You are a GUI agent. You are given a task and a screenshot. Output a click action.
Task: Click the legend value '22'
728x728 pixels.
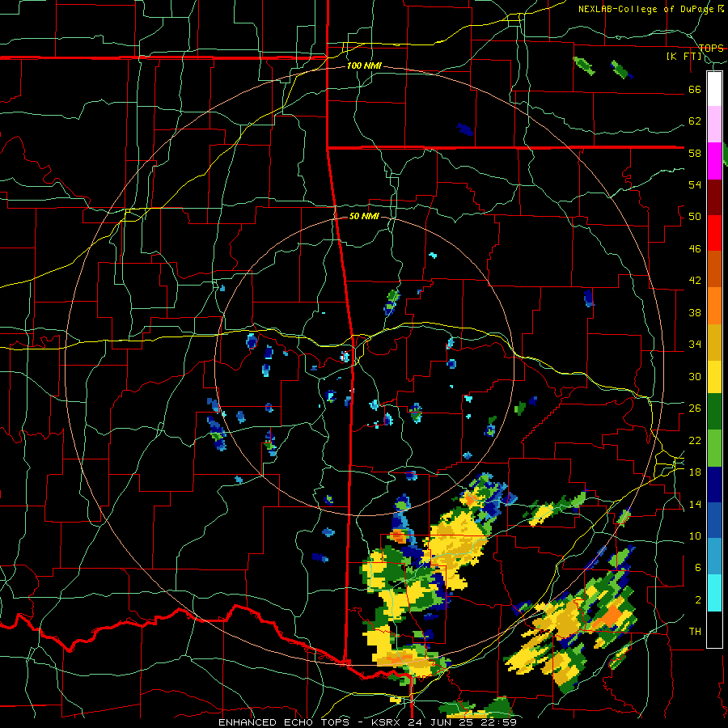[695, 440]
